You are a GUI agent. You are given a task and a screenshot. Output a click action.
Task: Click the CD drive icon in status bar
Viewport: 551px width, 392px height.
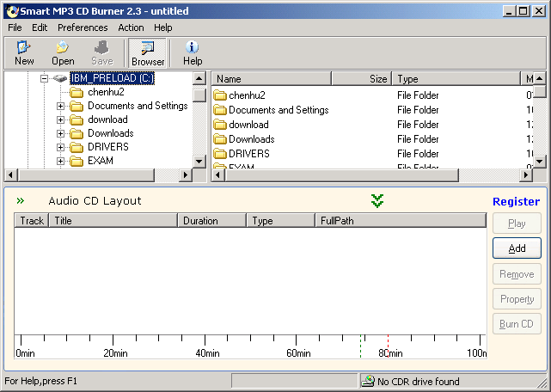(x=368, y=381)
